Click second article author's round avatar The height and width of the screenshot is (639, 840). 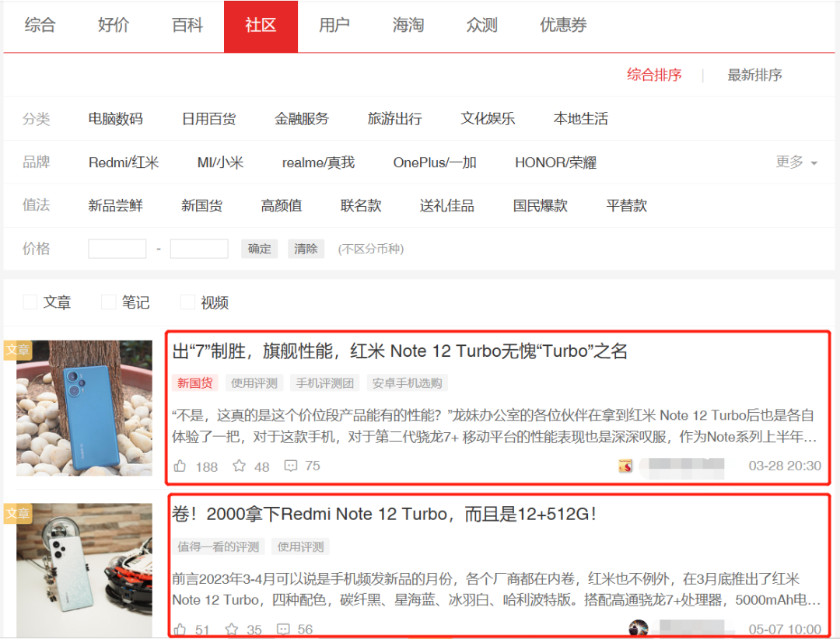(x=638, y=628)
